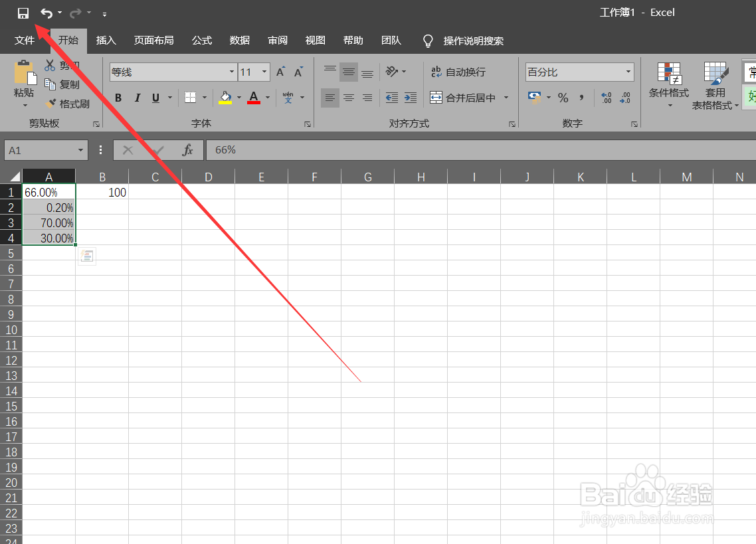
Task: Click the 复制 copy button
Action: 62,84
